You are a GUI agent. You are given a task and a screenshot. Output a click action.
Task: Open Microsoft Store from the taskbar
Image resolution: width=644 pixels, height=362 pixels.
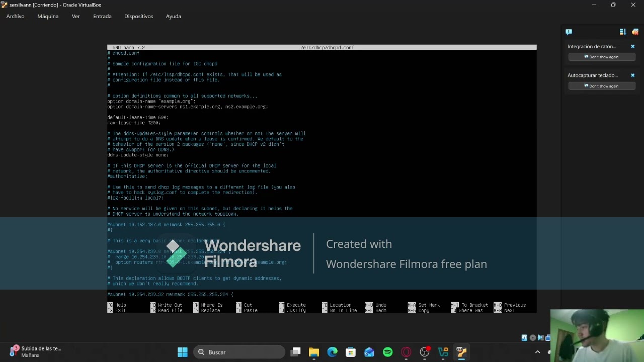(x=351, y=352)
